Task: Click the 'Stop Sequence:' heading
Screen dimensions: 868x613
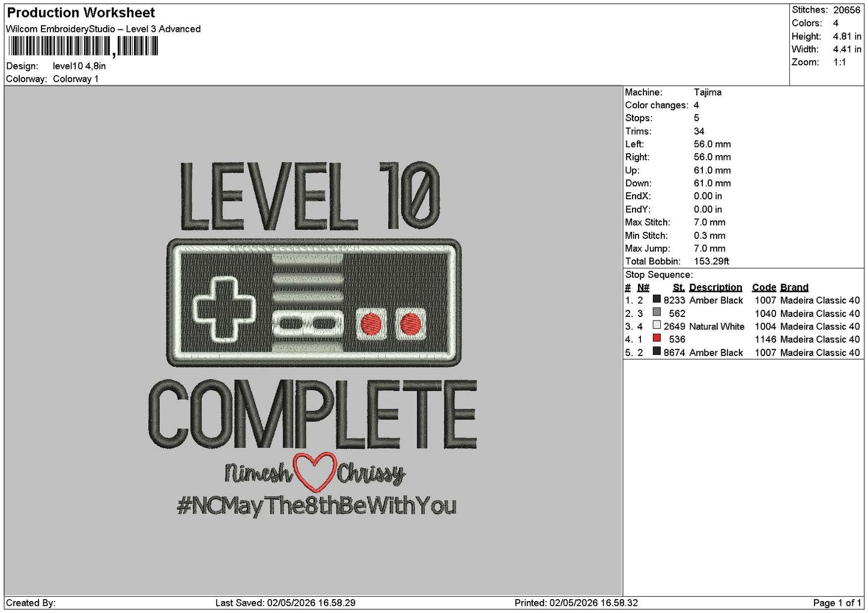Action: pos(659,275)
